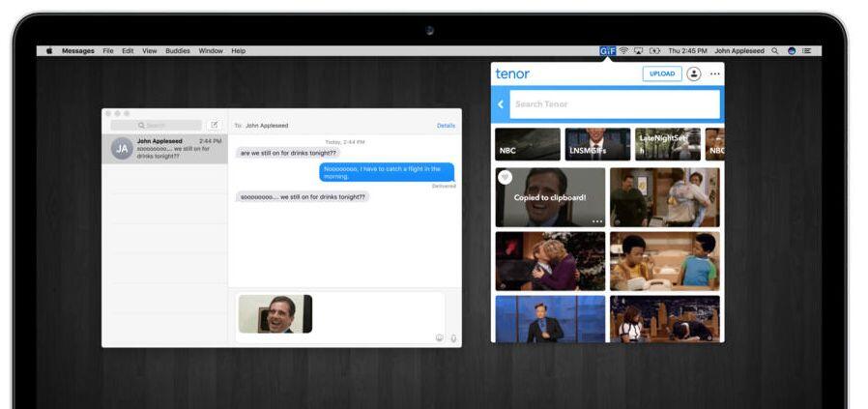
Task: Click the Tenor GIF menu bar icon
Action: pyautogui.click(x=607, y=50)
